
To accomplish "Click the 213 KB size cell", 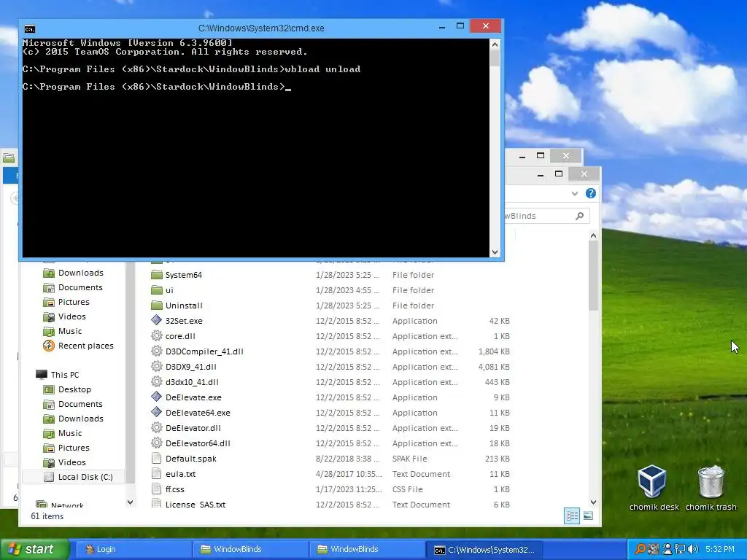I will click(498, 459).
